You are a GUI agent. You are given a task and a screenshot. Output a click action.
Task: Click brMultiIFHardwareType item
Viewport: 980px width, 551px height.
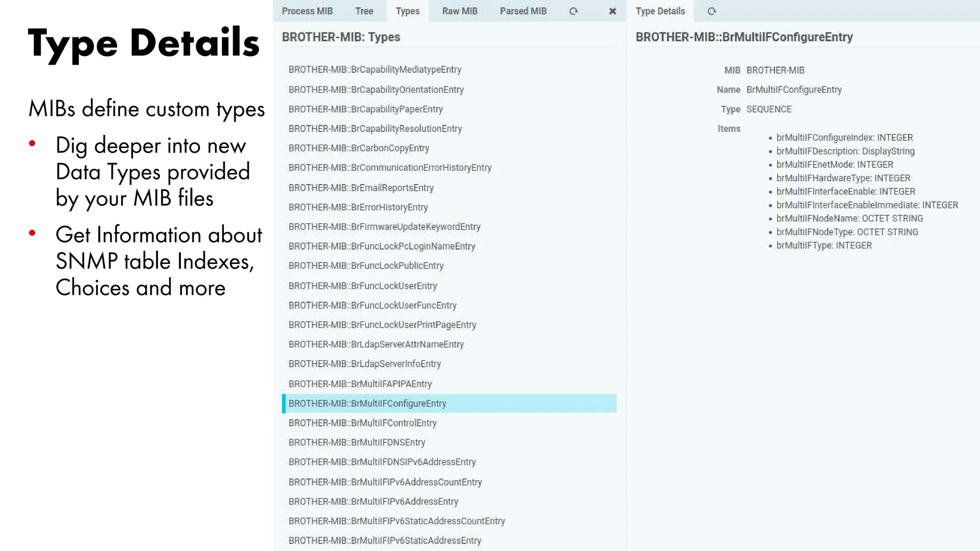843,178
